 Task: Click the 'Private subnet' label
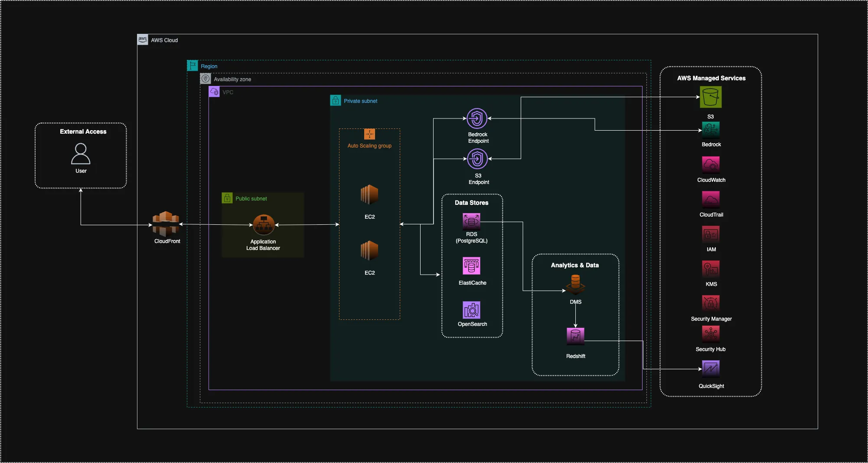[360, 101]
